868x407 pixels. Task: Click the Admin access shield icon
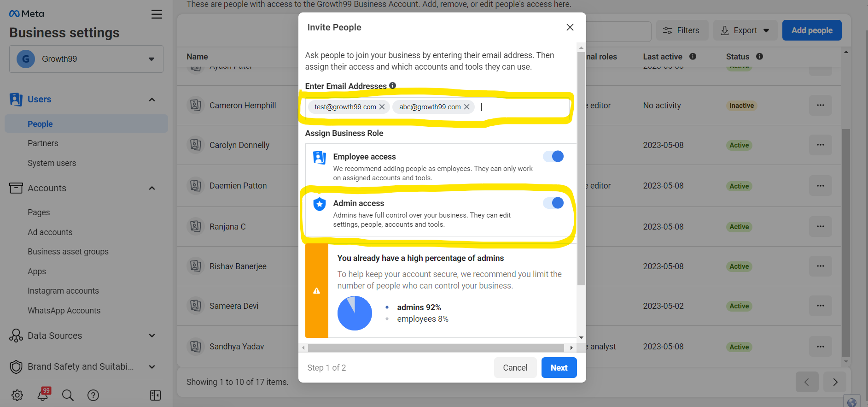tap(320, 204)
